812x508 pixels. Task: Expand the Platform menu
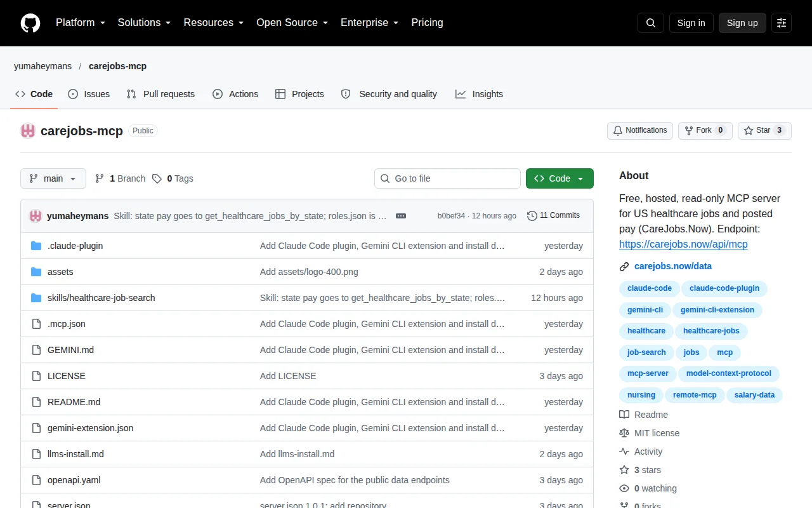tap(80, 23)
